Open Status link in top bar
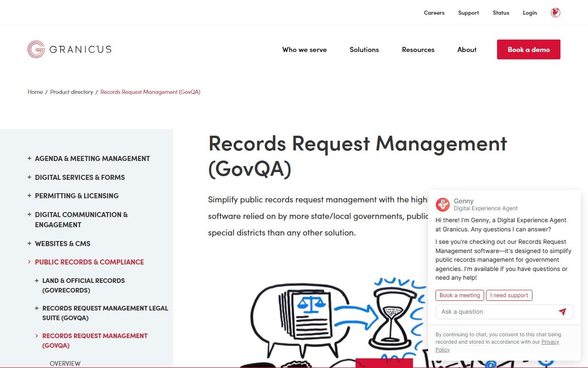This screenshot has height=368, width=588. (x=501, y=13)
